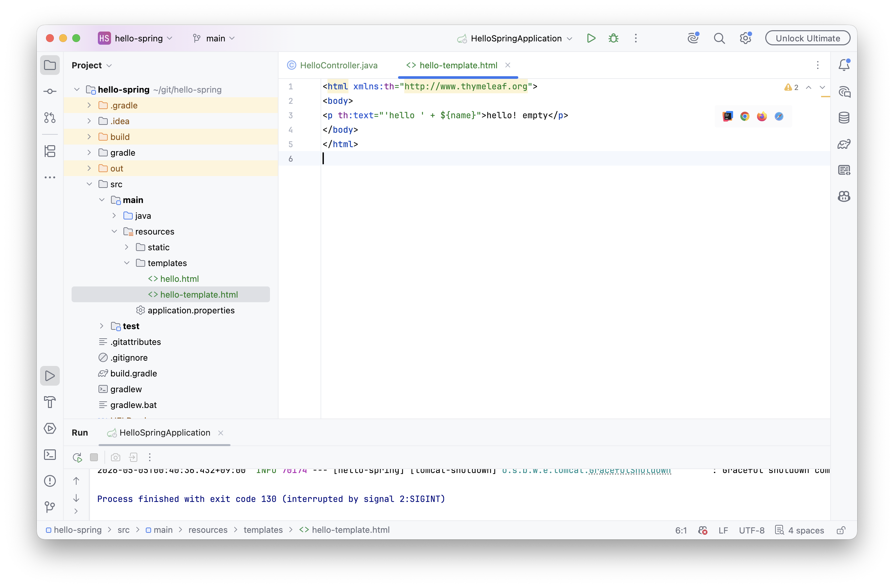Image resolution: width=894 pixels, height=588 pixels.
Task: Go to line via 6:1 indicator
Action: click(681, 530)
